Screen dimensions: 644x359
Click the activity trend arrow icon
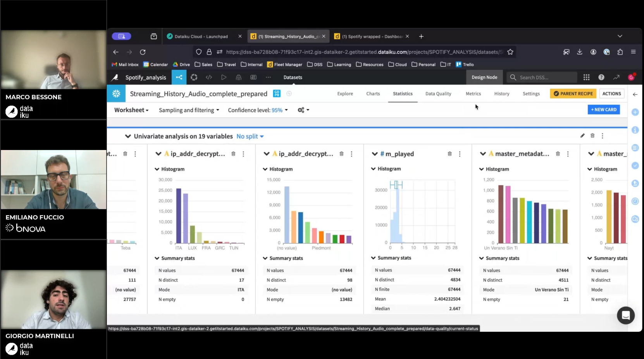(x=616, y=78)
